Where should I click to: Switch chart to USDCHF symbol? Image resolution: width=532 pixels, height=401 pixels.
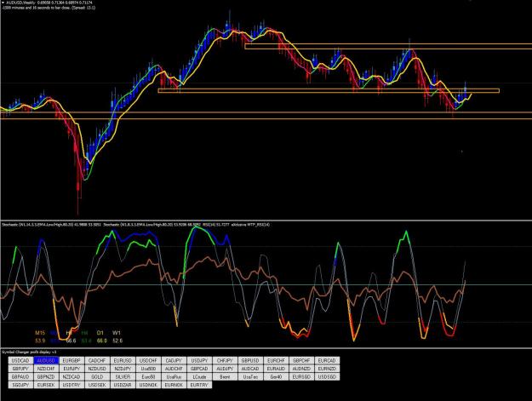click(148, 360)
